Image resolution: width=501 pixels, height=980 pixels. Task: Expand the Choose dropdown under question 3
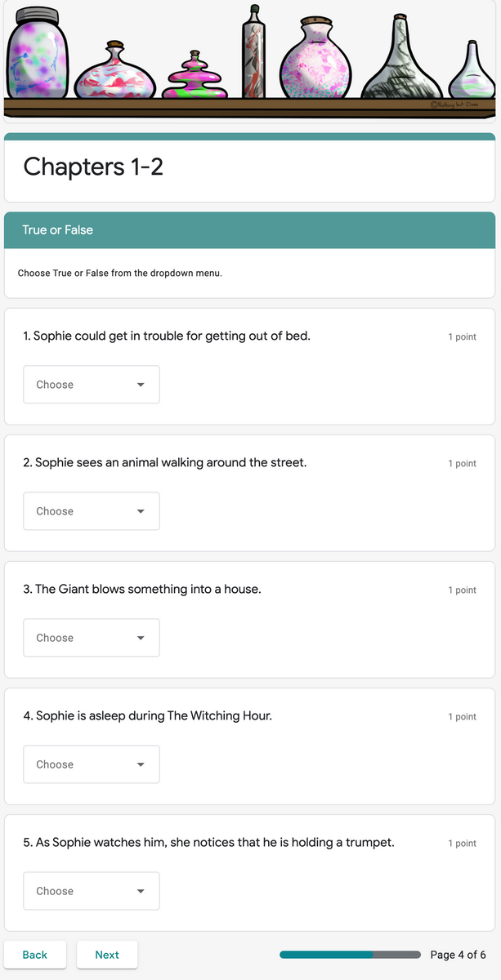91,637
